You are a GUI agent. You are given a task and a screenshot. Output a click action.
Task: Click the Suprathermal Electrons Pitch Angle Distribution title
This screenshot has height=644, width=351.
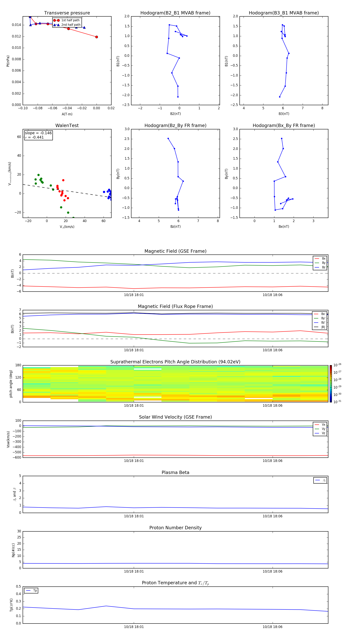[175, 362]
